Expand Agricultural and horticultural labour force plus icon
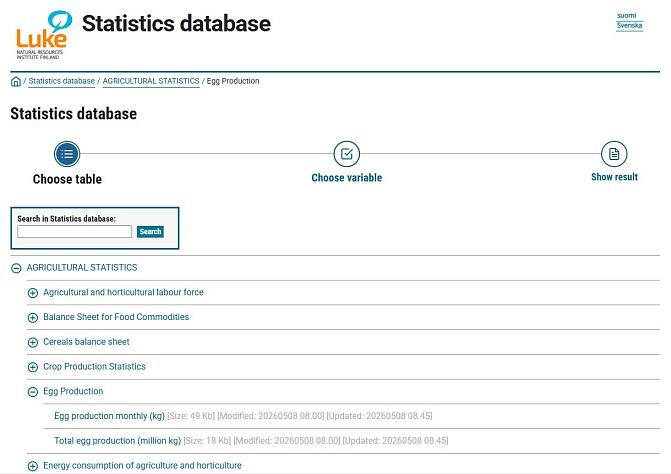This screenshot has height=474, width=671. coord(33,293)
